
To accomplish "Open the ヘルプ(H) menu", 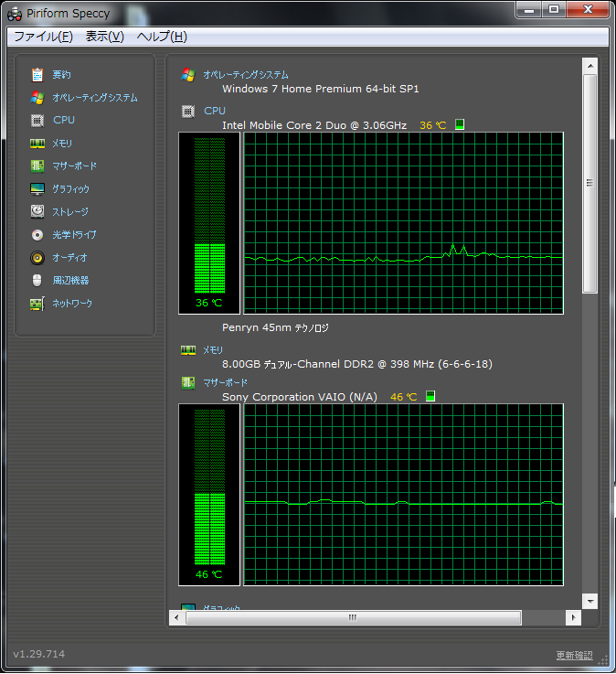I will pyautogui.click(x=162, y=37).
